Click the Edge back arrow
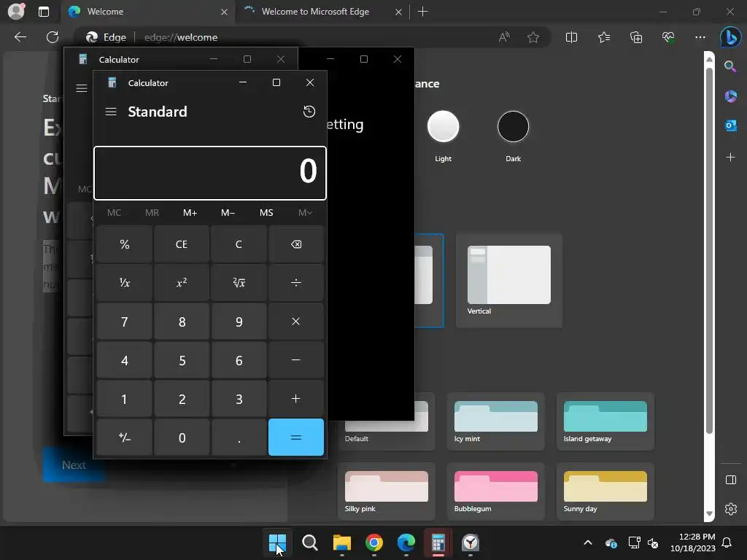 point(20,37)
